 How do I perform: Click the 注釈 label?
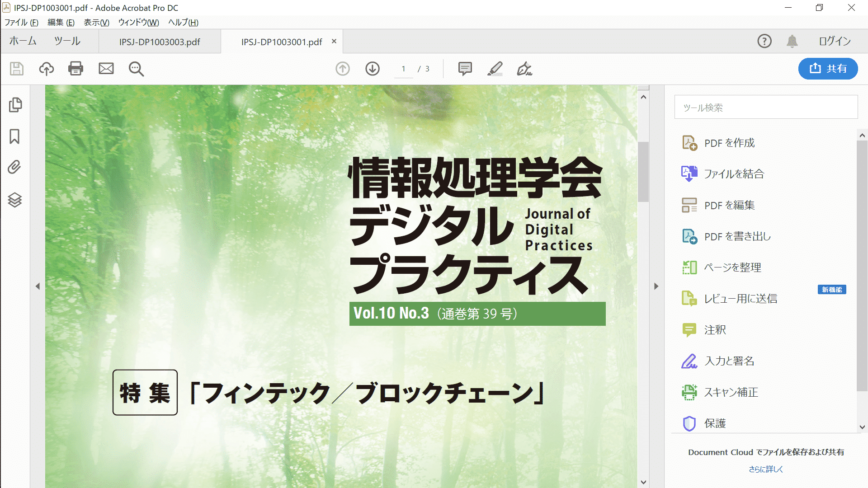tap(715, 330)
